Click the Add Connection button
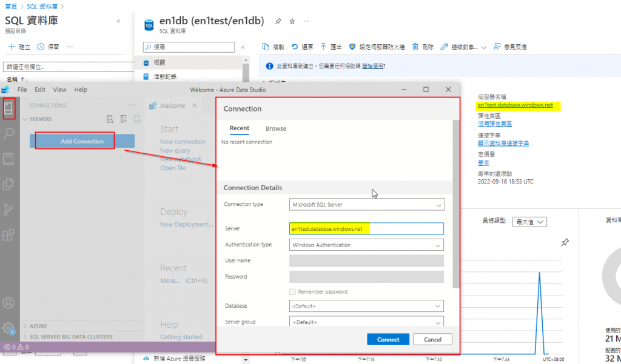 point(82,141)
